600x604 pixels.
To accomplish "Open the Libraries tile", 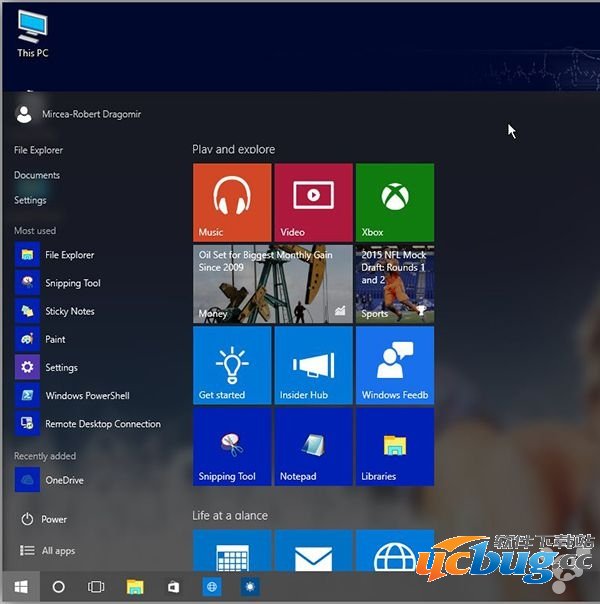I will click(x=395, y=447).
